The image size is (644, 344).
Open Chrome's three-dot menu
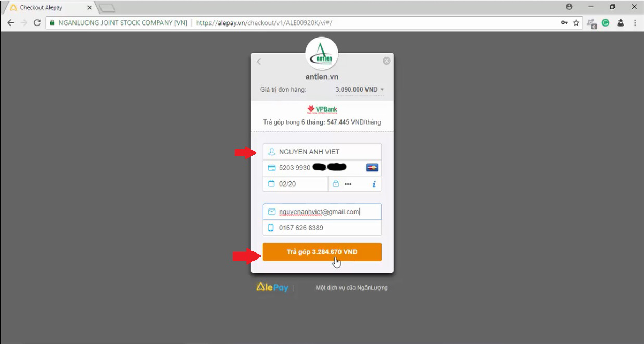[635, 23]
